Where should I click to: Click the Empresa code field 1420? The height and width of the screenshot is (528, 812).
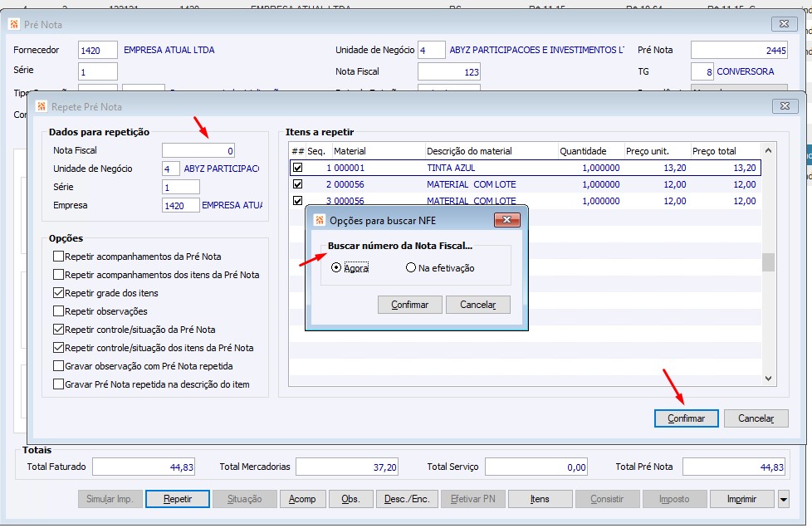[181, 206]
